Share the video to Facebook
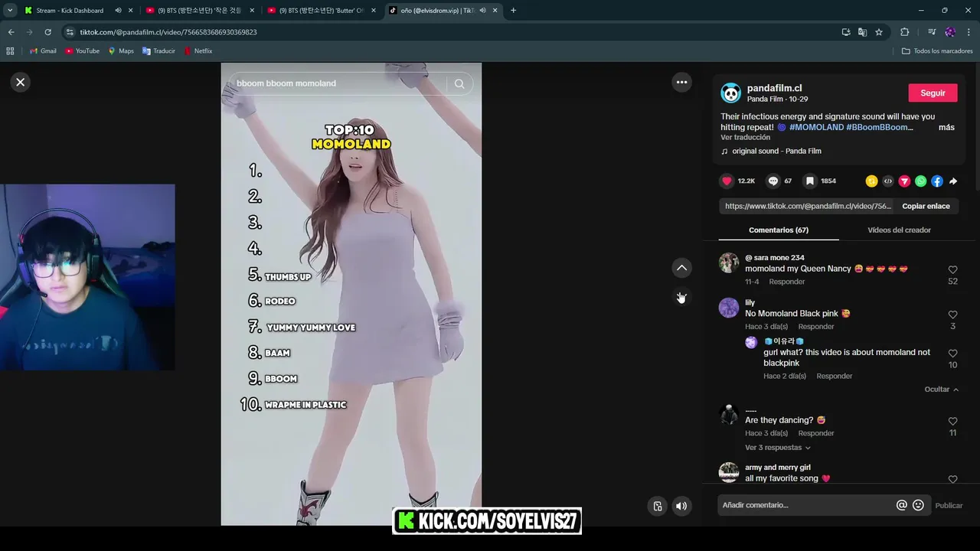The image size is (980, 551). point(937,181)
